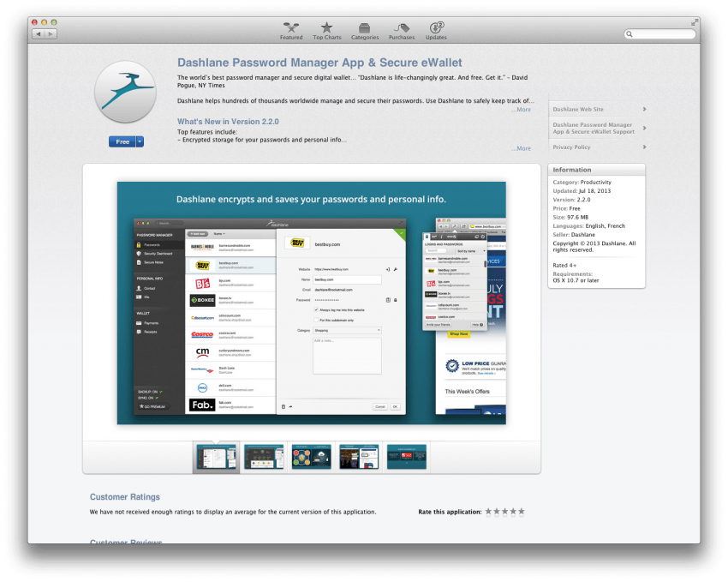This screenshot has height=582, width=728.
Task: Click the Rated 4+ text
Action: pyautogui.click(x=564, y=266)
